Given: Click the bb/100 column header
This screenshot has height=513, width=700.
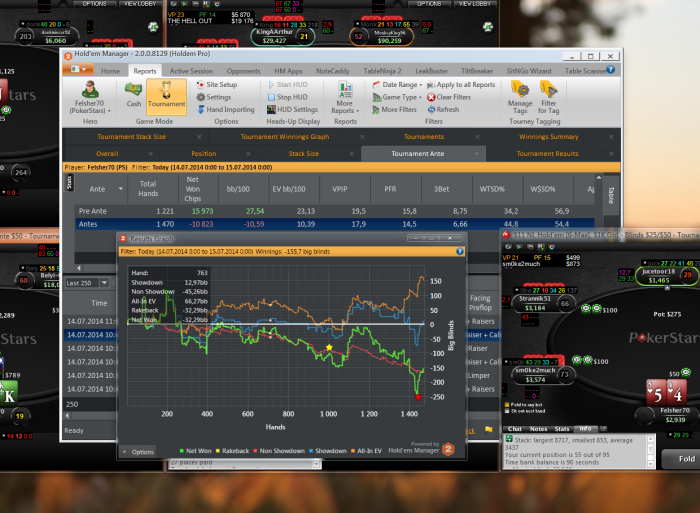Looking at the screenshot, I should pos(238,189).
